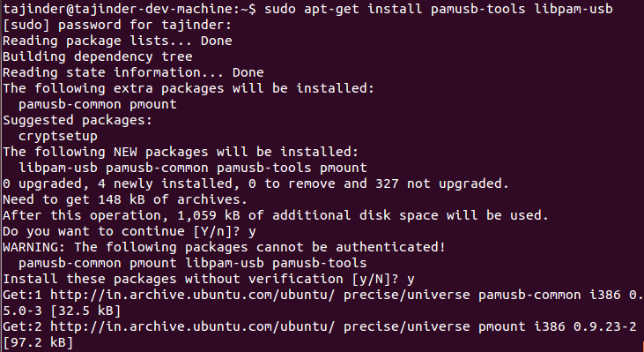Screen dimensions: 644x352
Task: Click the first in.archive.ubuntu.com URL
Action: point(193,295)
